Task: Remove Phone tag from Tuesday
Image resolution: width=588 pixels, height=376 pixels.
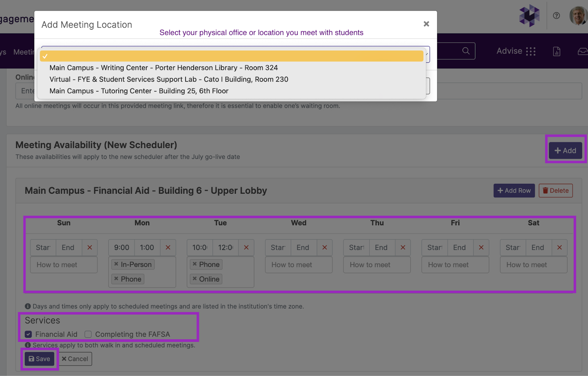Action: click(x=195, y=264)
